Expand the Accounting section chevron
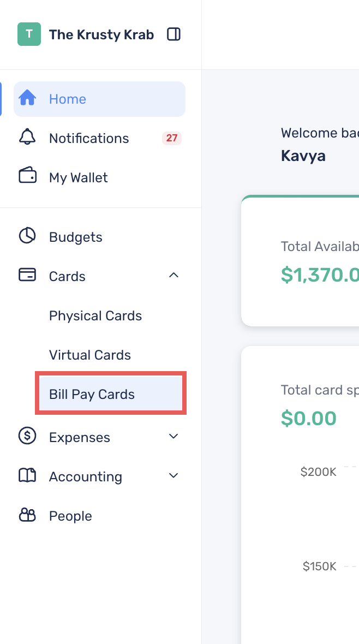 coord(173,475)
